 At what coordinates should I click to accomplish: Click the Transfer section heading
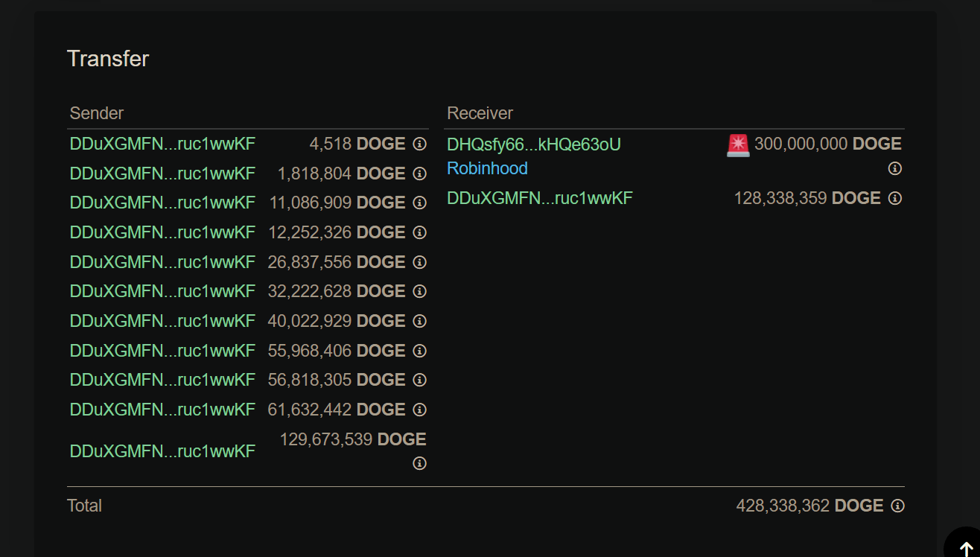tap(108, 59)
